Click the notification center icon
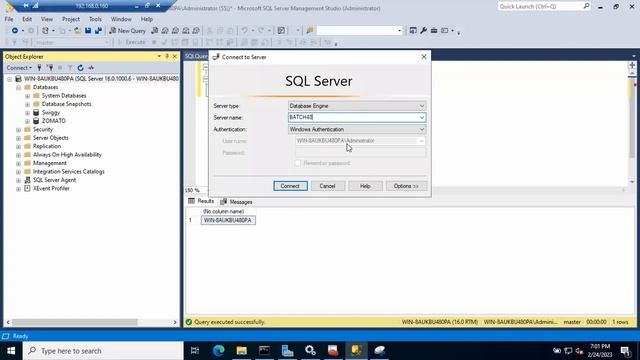 coord(625,351)
